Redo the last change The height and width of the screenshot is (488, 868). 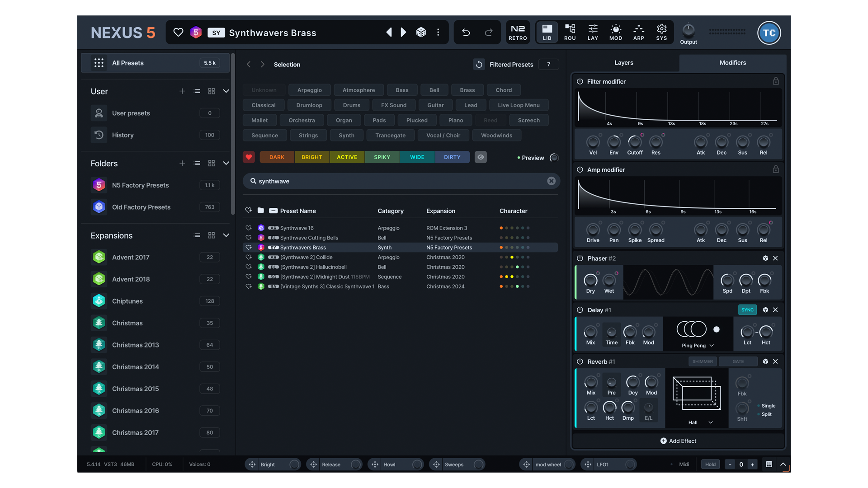coord(489,32)
